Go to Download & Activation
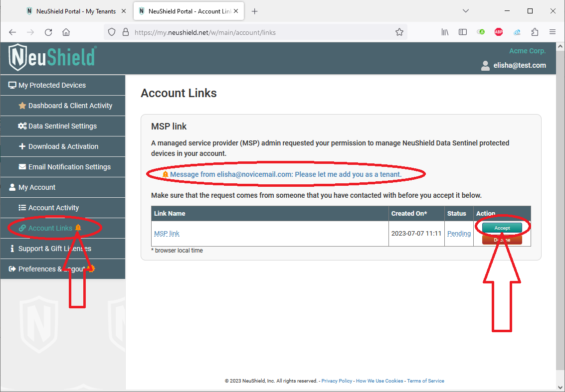Viewport: 565px width, 392px height. [63, 146]
